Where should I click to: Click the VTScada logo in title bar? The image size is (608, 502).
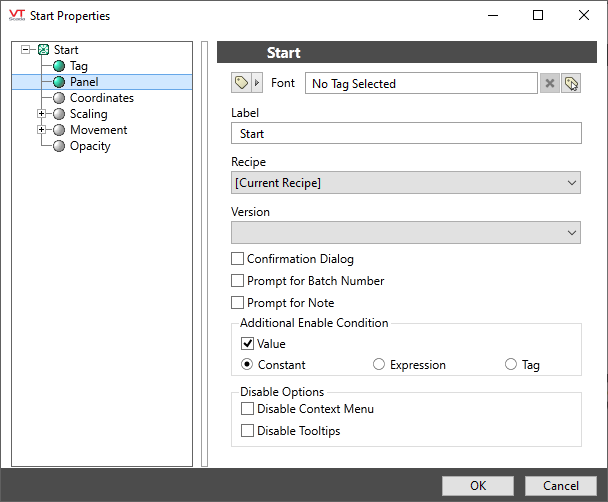tap(16, 15)
